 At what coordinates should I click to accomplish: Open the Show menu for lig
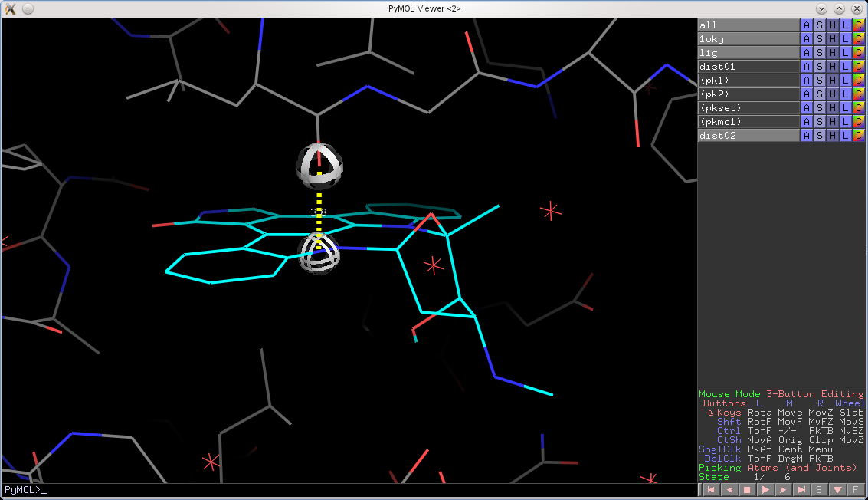click(819, 53)
